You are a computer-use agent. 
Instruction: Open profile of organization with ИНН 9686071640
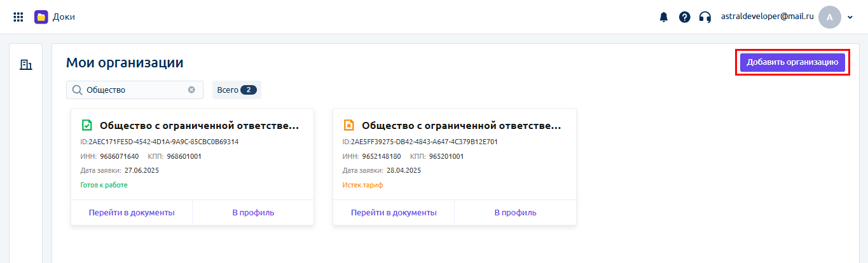(x=253, y=212)
